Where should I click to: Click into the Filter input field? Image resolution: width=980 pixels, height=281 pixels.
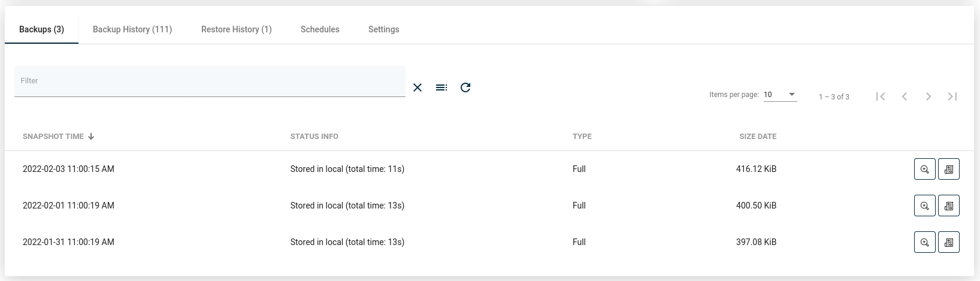point(210,81)
